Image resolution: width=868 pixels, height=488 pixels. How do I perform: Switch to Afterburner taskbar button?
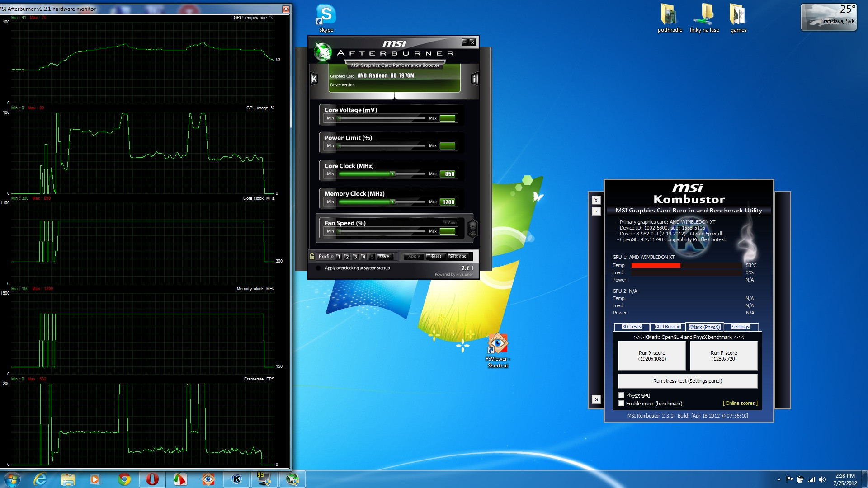292,479
